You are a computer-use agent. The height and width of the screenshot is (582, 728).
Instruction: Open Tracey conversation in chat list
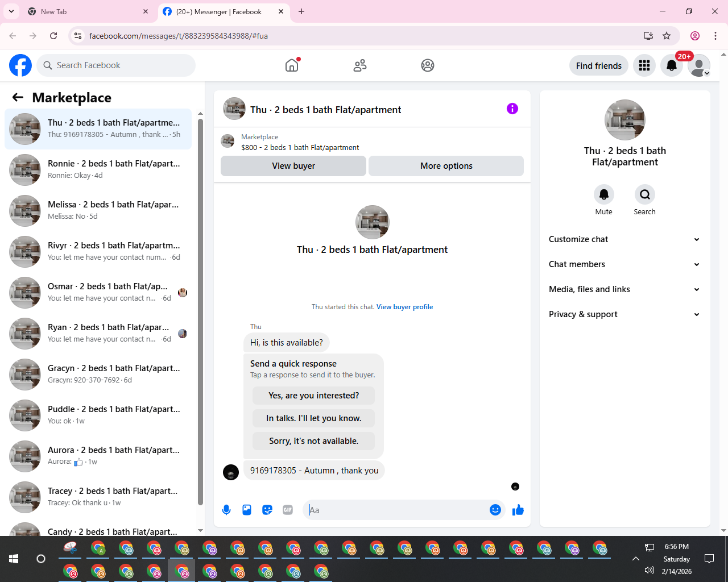coord(98,497)
